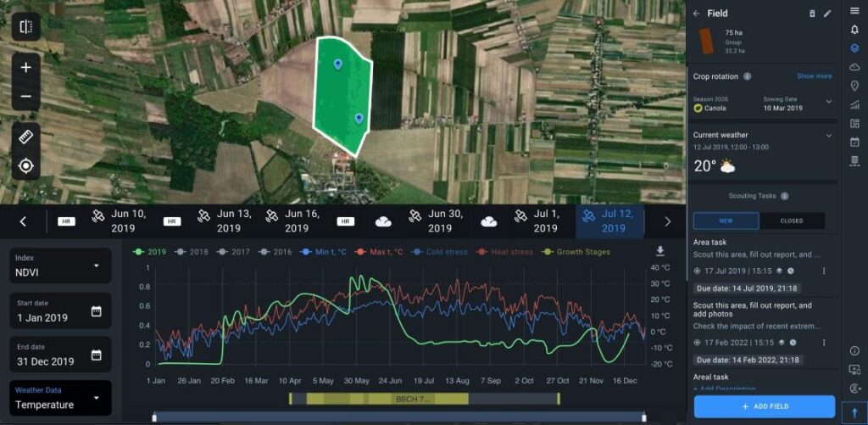Open notifications bell

(x=854, y=30)
